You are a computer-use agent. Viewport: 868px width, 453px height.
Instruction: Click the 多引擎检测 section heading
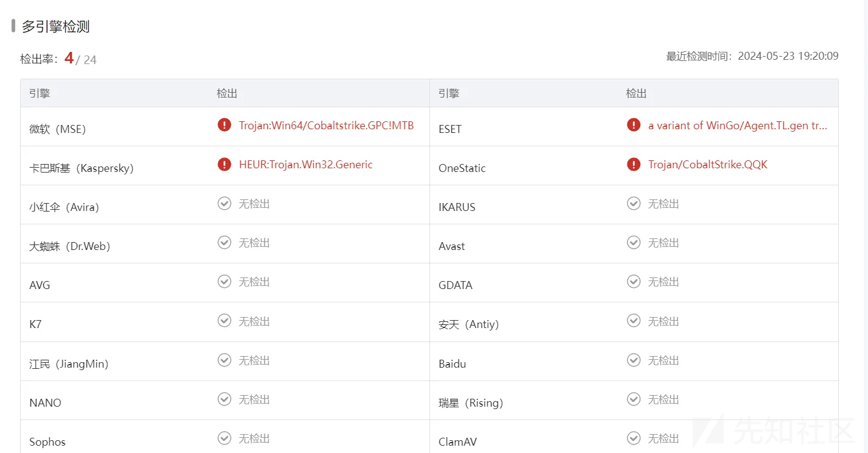coord(56,26)
